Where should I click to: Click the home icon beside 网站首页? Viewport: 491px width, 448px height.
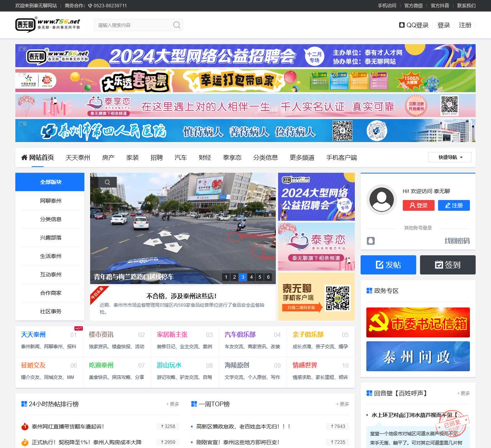24,158
